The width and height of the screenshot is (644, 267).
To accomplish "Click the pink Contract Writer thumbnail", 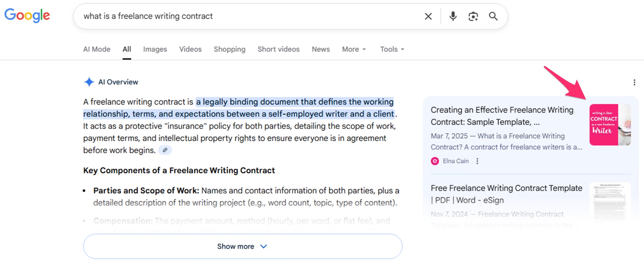I will point(610,125).
